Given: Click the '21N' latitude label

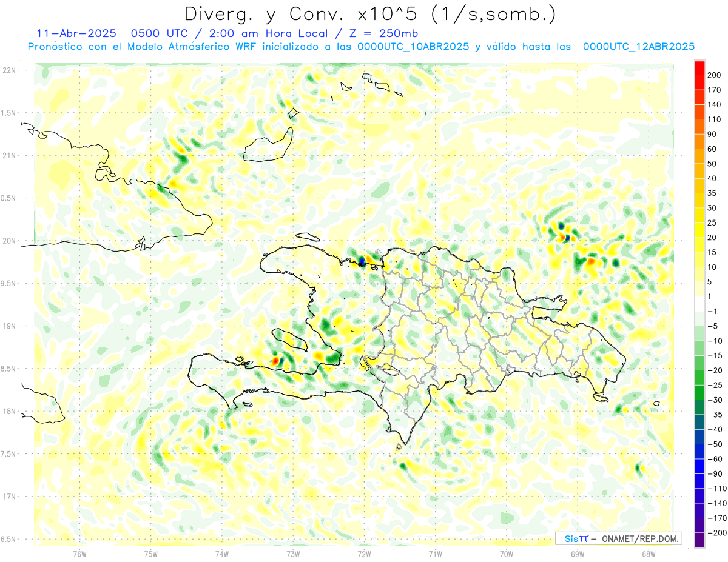Looking at the screenshot, I should pos(9,156).
